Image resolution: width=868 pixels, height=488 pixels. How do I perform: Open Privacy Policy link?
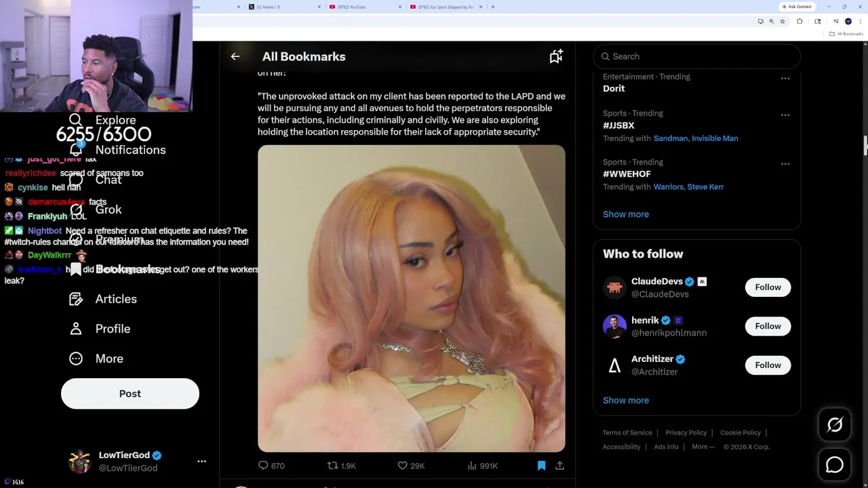point(686,432)
